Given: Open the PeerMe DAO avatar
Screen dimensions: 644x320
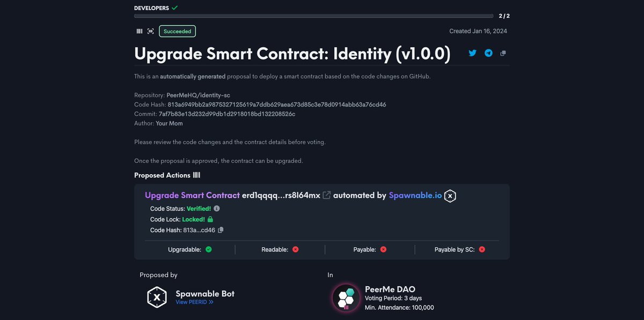Looking at the screenshot, I should [x=346, y=298].
